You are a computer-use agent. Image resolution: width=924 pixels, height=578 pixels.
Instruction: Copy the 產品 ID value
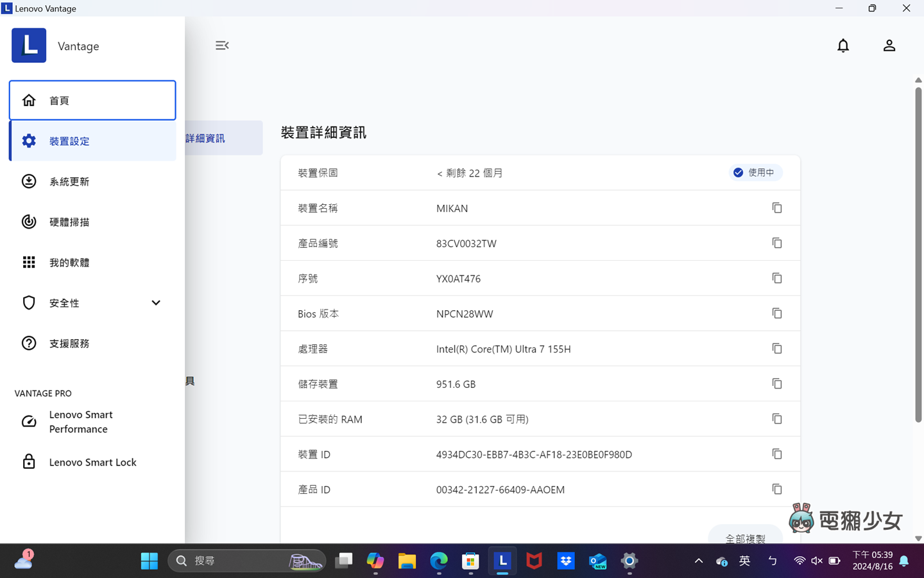(777, 489)
